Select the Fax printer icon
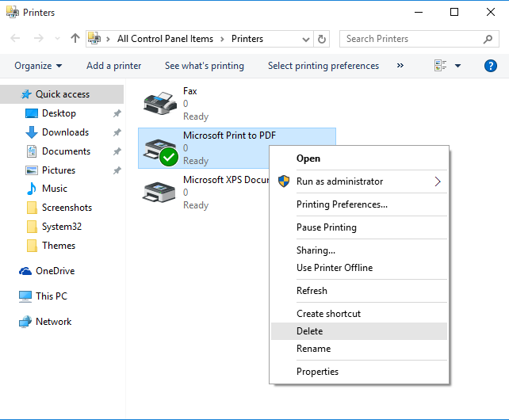509x420 pixels. pyautogui.click(x=160, y=103)
